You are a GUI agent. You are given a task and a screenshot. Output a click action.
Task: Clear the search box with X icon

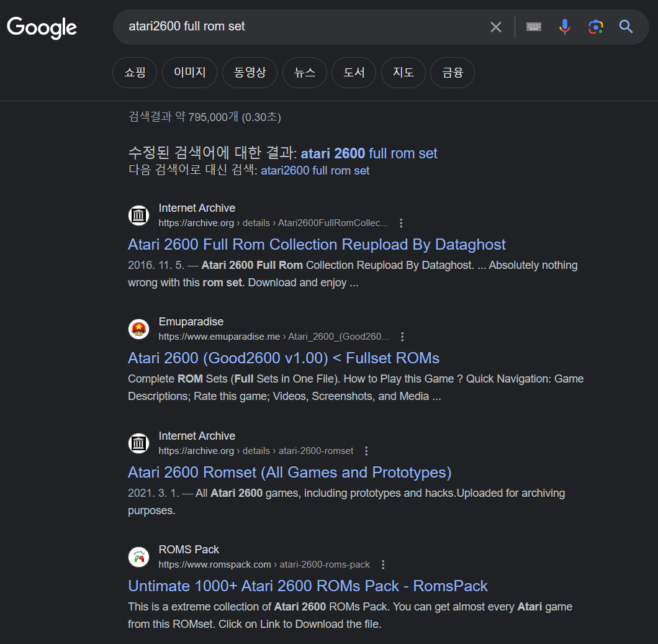[x=495, y=27]
